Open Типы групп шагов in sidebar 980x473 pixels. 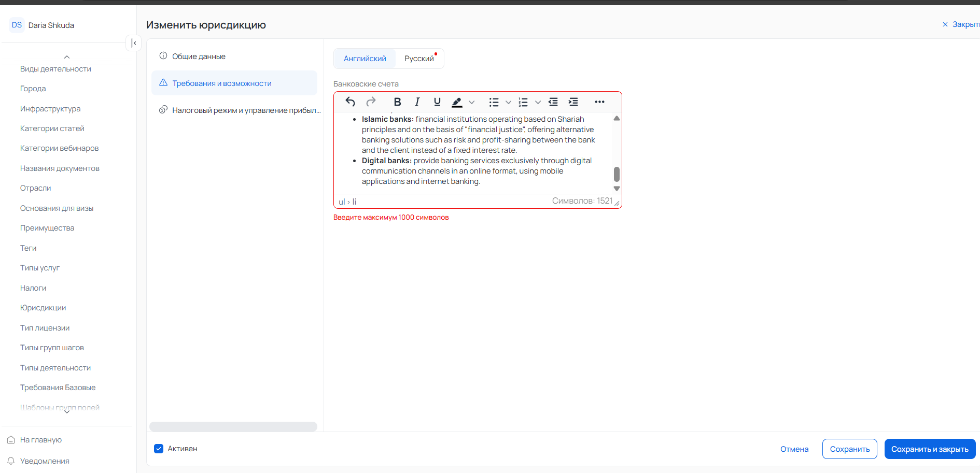point(52,348)
